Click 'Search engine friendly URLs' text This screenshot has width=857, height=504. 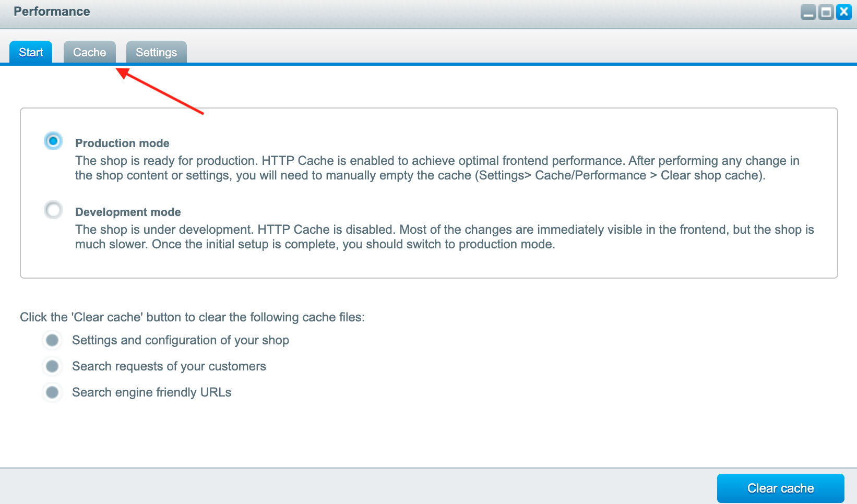click(151, 392)
